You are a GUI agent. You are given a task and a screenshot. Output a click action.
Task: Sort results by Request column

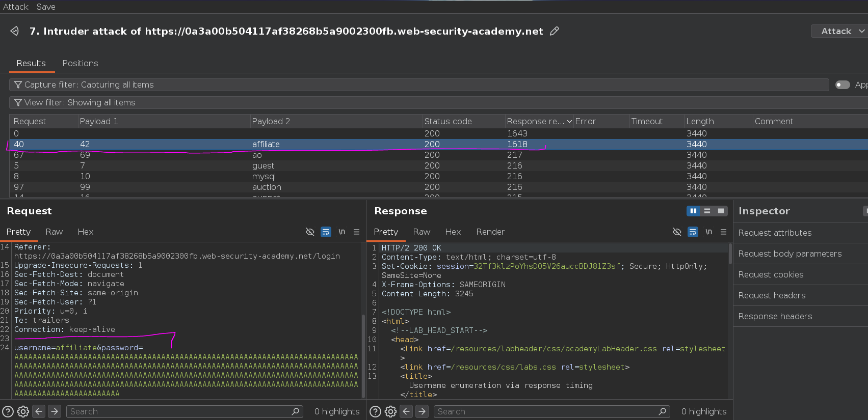point(44,121)
